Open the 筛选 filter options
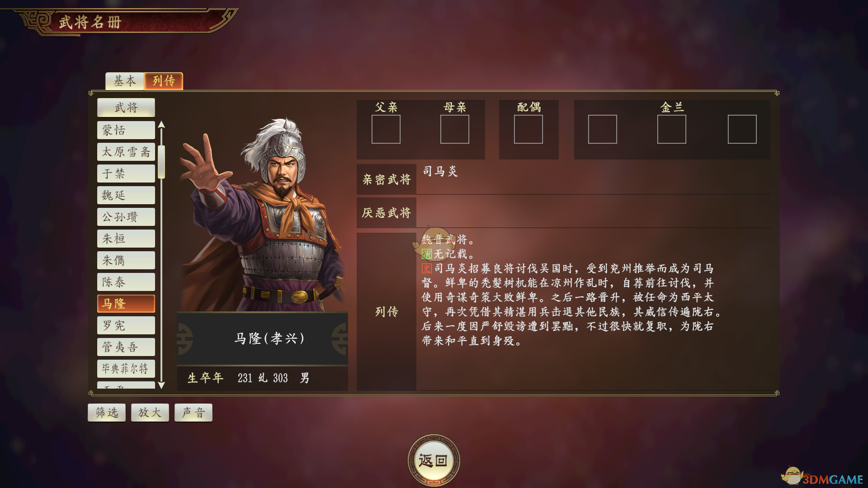 coord(107,413)
